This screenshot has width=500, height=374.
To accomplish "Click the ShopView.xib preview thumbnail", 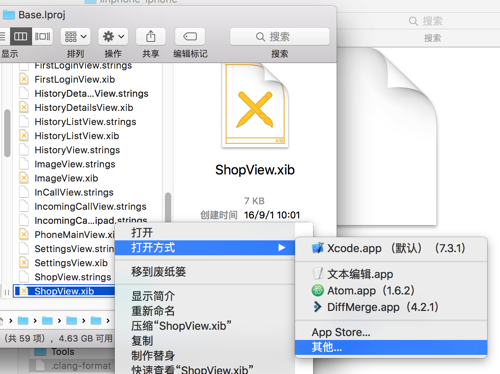I will (x=255, y=106).
